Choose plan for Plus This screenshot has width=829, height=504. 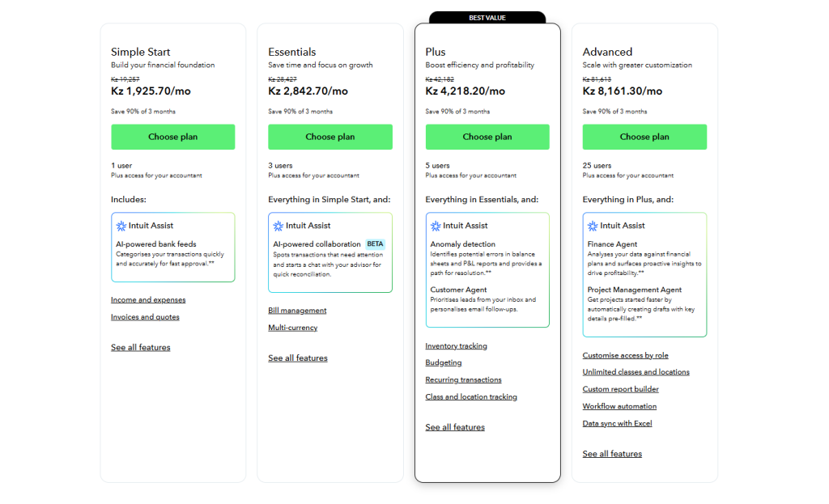487,138
